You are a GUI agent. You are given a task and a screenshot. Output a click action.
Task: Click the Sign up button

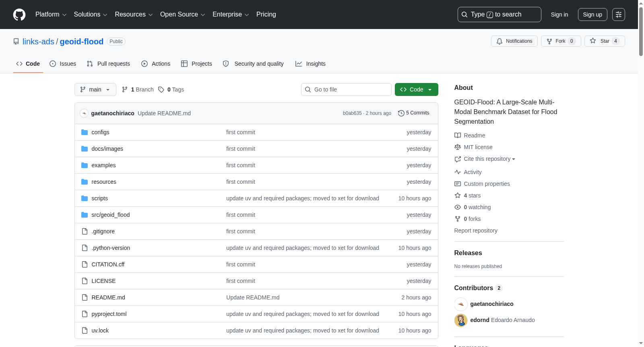point(592,15)
